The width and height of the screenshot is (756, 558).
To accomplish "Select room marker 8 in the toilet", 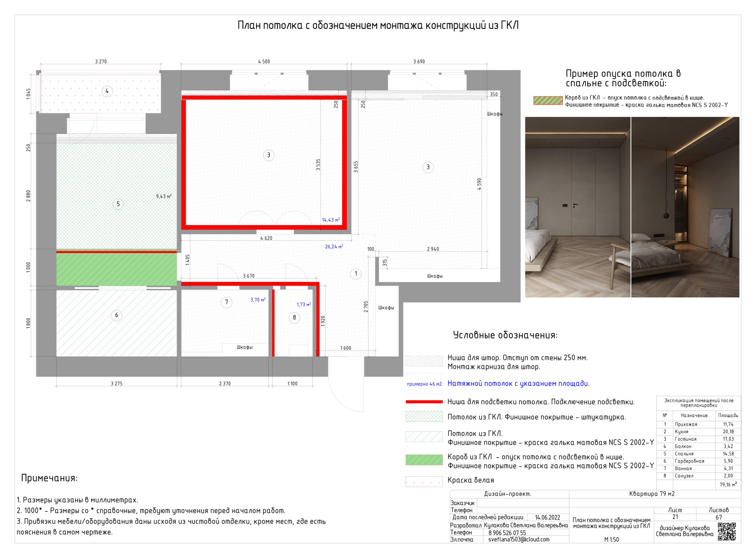I will 294,317.
